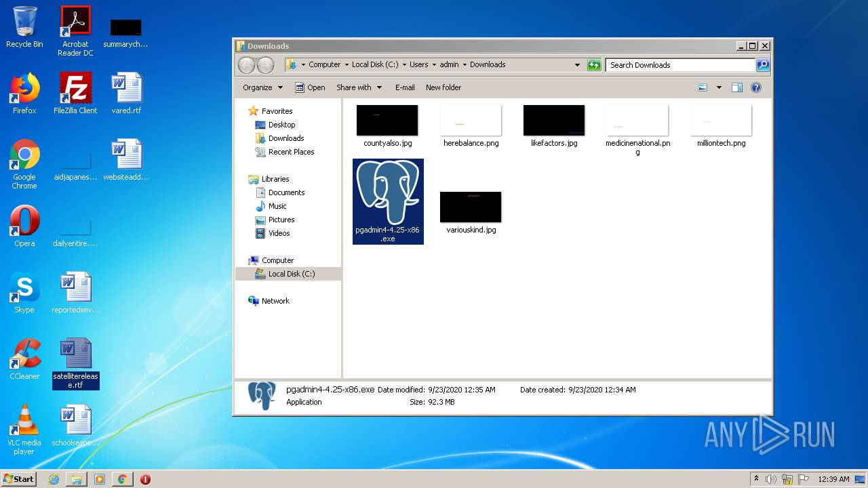Click the Forward navigation arrow
This screenshot has width=868, height=488.
[266, 65]
